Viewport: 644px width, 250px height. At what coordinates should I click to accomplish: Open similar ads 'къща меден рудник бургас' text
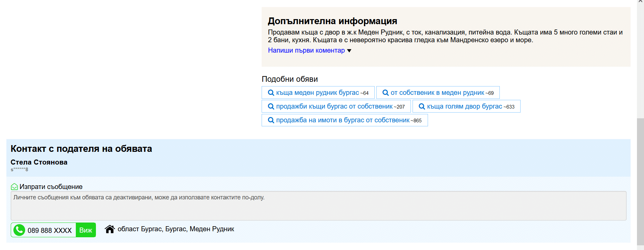tap(317, 93)
